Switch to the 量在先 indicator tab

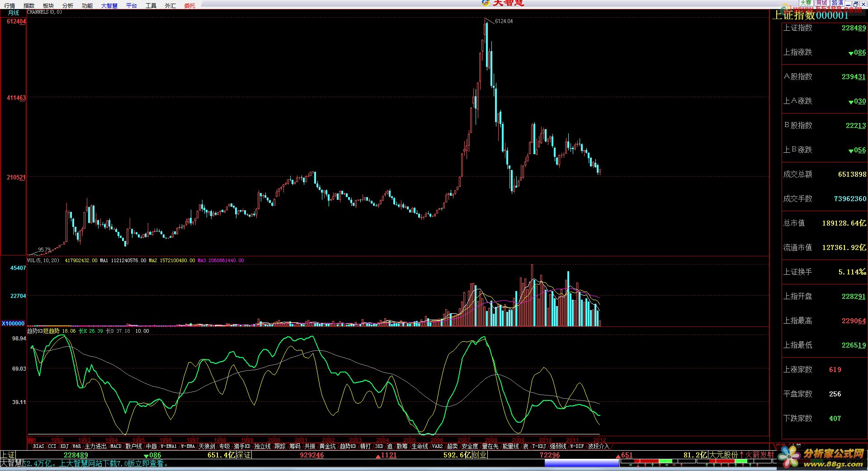(x=490, y=446)
